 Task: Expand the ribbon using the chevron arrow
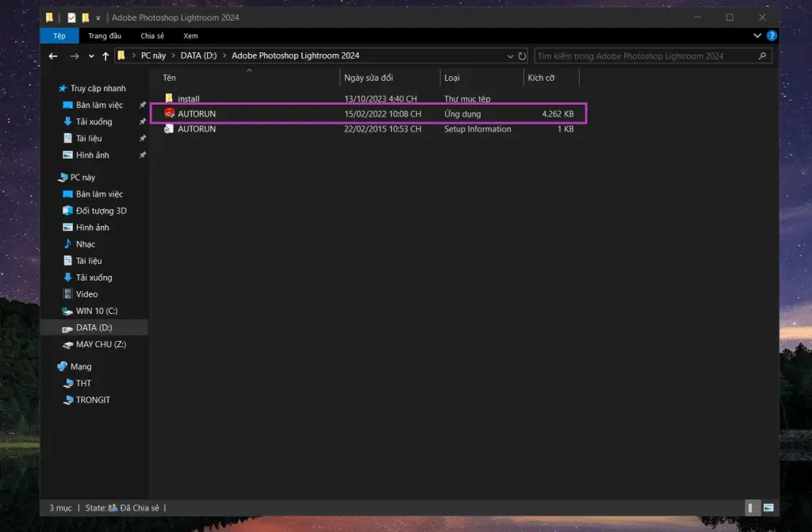point(757,35)
